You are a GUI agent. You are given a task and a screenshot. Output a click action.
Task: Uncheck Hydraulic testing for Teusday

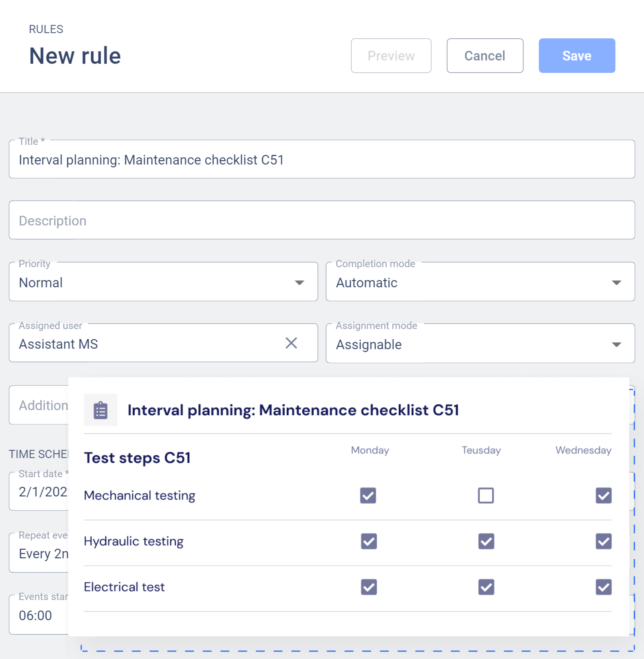(x=486, y=542)
